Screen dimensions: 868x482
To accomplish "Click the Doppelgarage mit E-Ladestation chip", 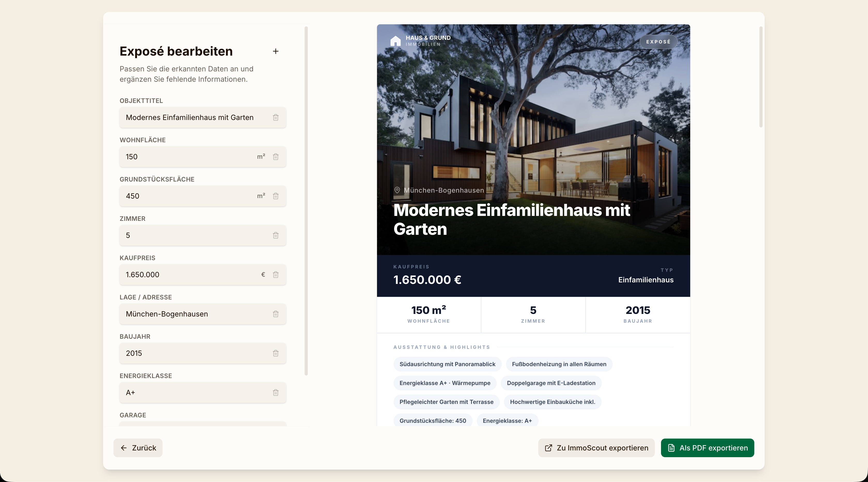I will 551,383.
